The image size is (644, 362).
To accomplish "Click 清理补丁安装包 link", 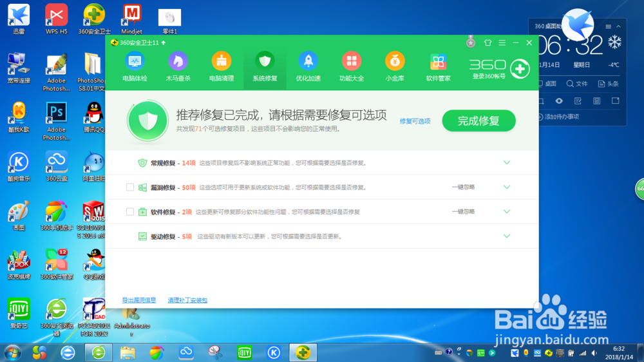I will (x=187, y=300).
